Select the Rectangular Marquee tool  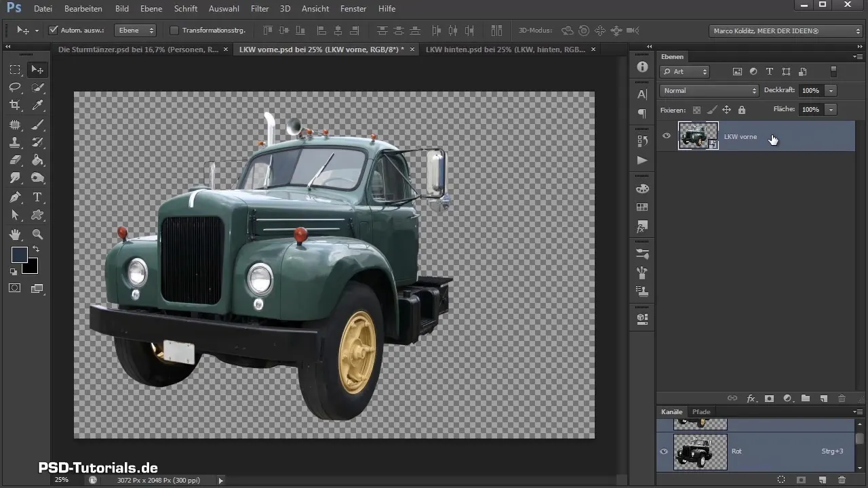(15, 70)
